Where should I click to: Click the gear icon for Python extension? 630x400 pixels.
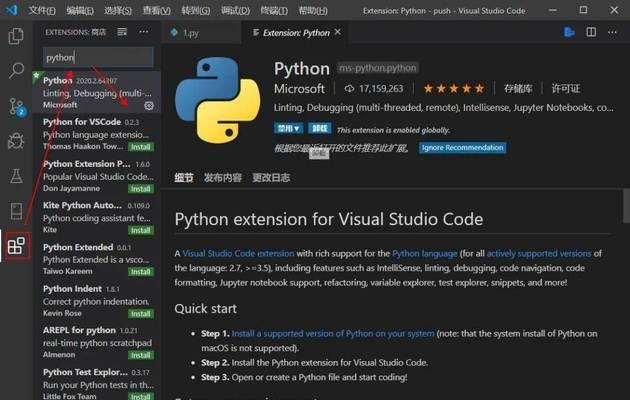149,106
